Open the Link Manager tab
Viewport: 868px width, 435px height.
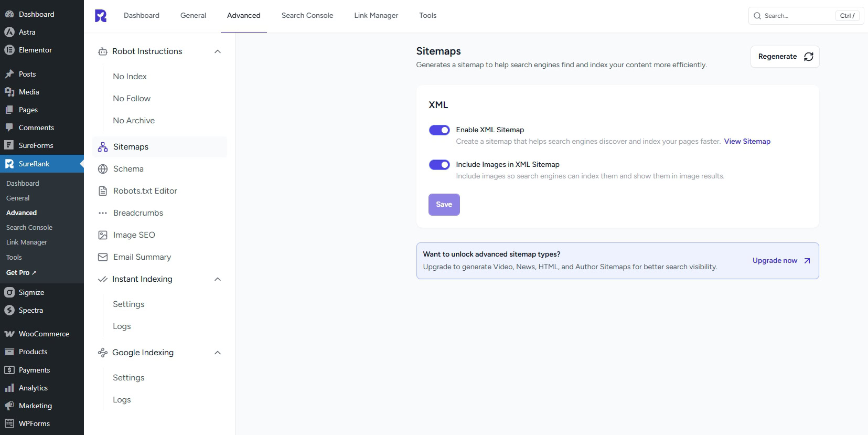pos(376,16)
